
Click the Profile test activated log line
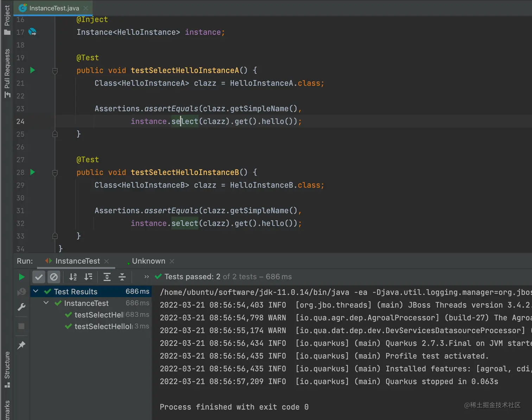(x=324, y=356)
